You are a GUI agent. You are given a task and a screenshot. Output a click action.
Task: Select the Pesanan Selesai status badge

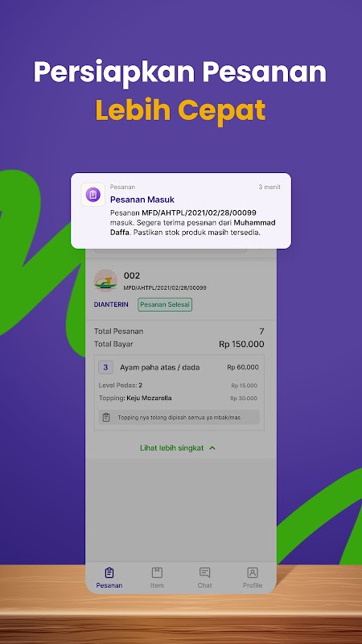165,305
